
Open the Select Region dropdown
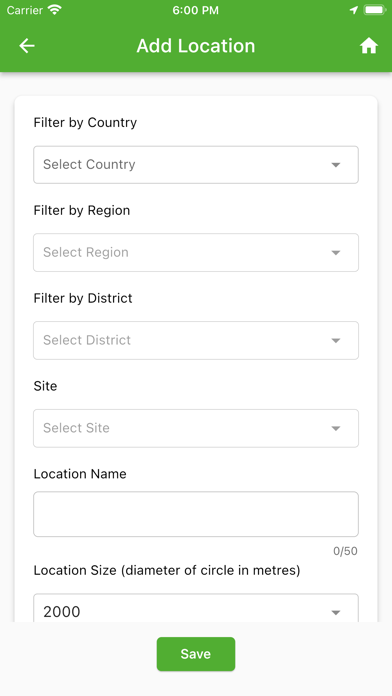[x=196, y=253]
